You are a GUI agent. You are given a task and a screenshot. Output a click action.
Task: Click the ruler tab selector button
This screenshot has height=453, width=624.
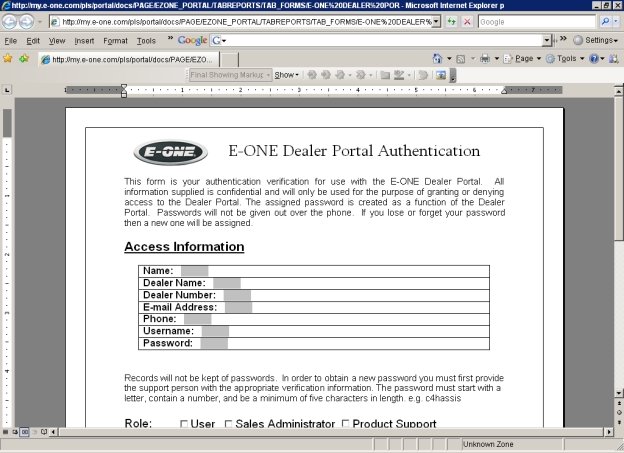click(7, 90)
